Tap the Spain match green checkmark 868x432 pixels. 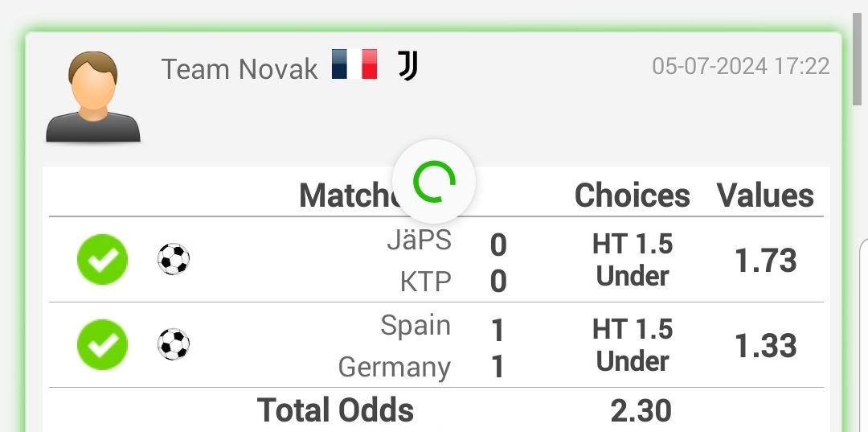102,344
